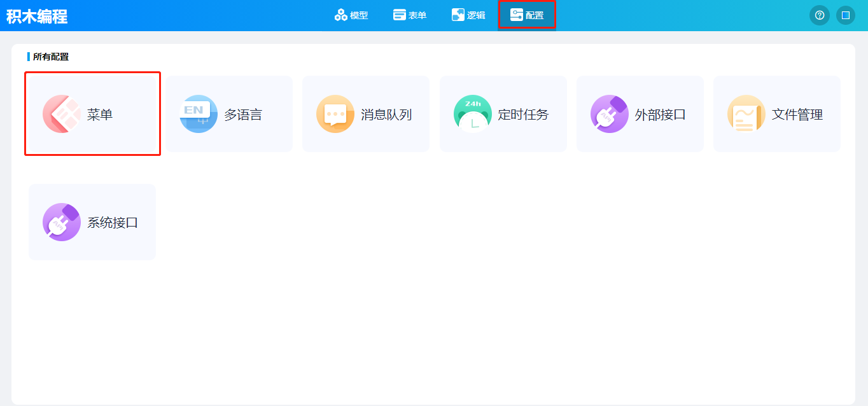The width and height of the screenshot is (868, 406).
Task: Click the cube icon beside 模型
Action: pos(340,15)
